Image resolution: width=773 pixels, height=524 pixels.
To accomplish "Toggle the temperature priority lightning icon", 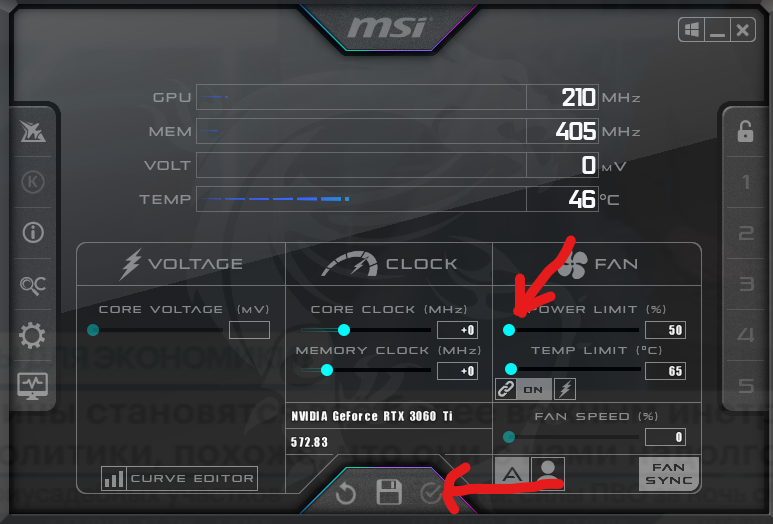I will point(565,389).
